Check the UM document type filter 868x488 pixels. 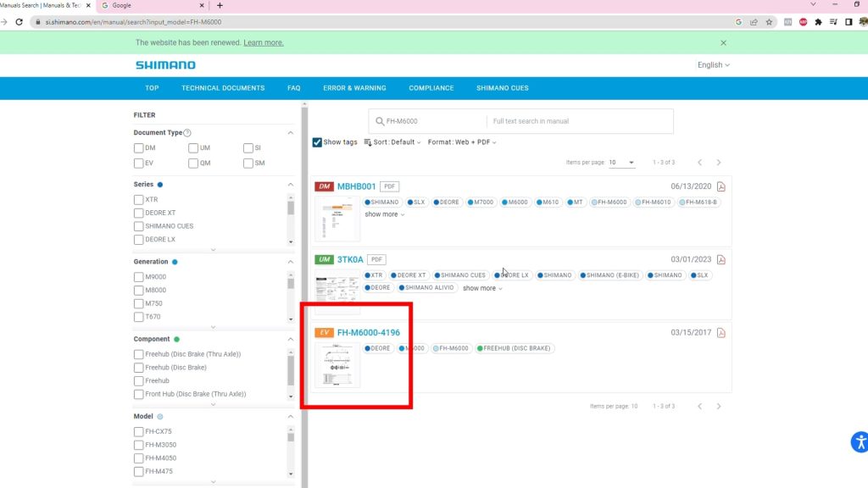coord(193,148)
